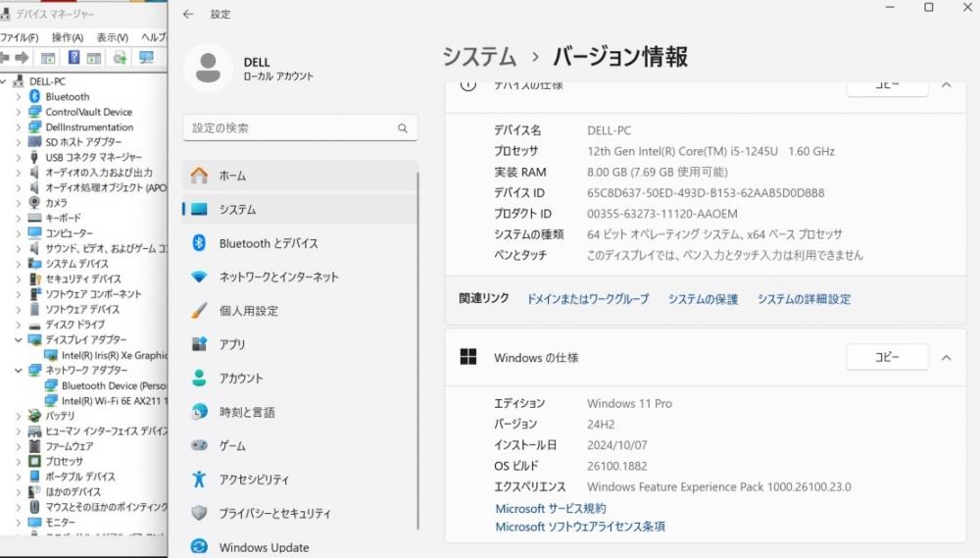Open 表示(V) menu in Device Manager
Screen dimensions: 980x558
click(x=113, y=37)
